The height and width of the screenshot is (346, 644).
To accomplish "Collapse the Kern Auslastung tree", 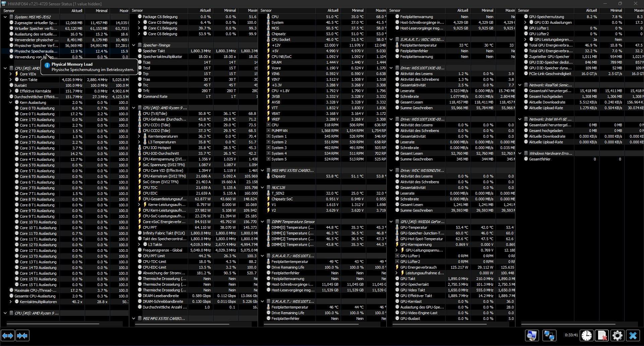I will tap(10, 102).
